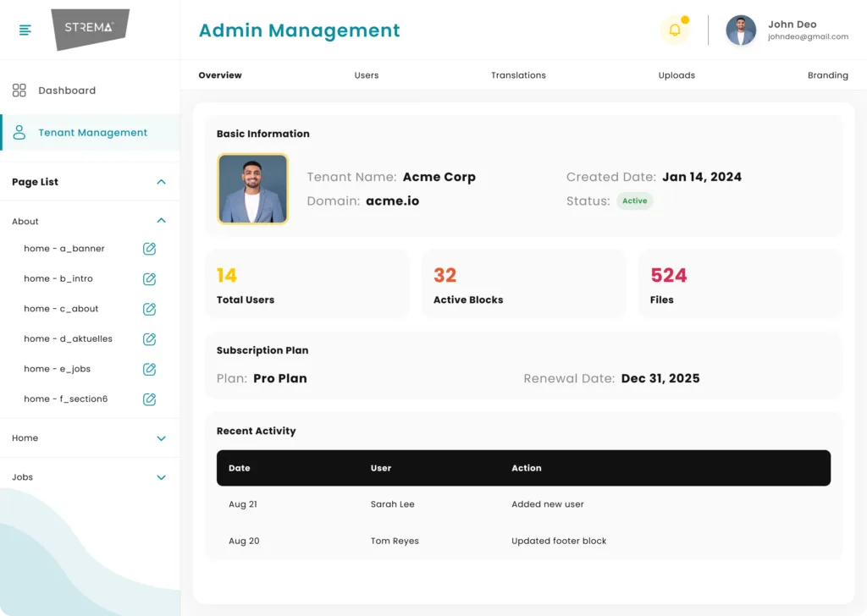Viewport: 867px width, 616px height.
Task: Select home - b_intro page entry
Action: pyautogui.click(x=58, y=278)
